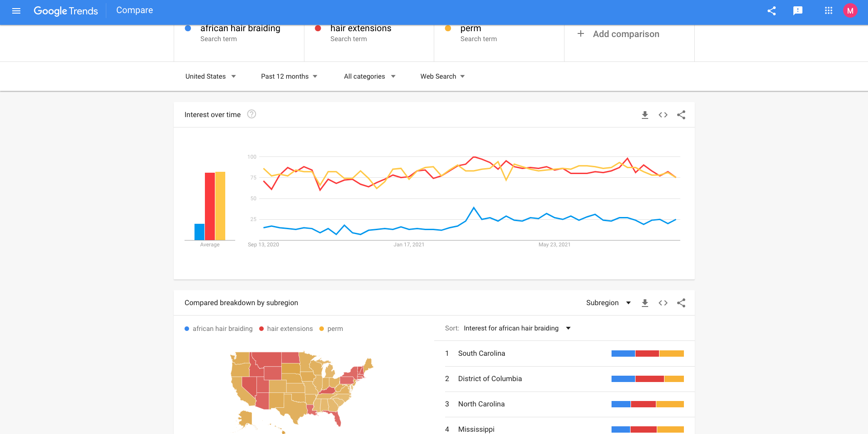This screenshot has width=868, height=434.
Task: Open the account profile avatar
Action: 850,11
